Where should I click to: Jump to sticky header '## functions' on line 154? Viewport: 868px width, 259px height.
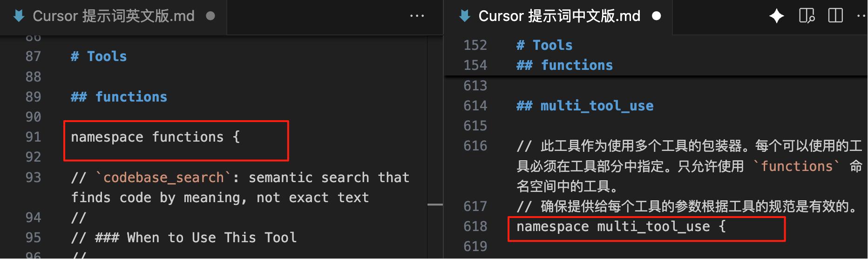click(x=564, y=65)
